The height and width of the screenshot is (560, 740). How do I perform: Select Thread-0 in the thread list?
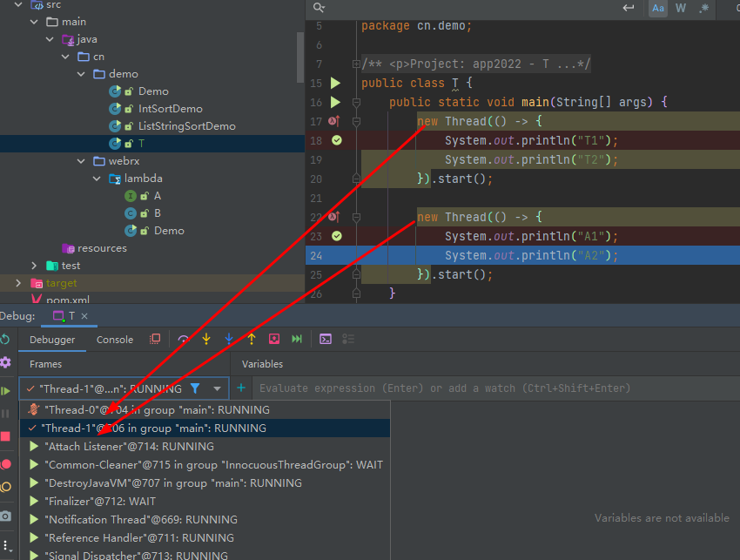205,410
